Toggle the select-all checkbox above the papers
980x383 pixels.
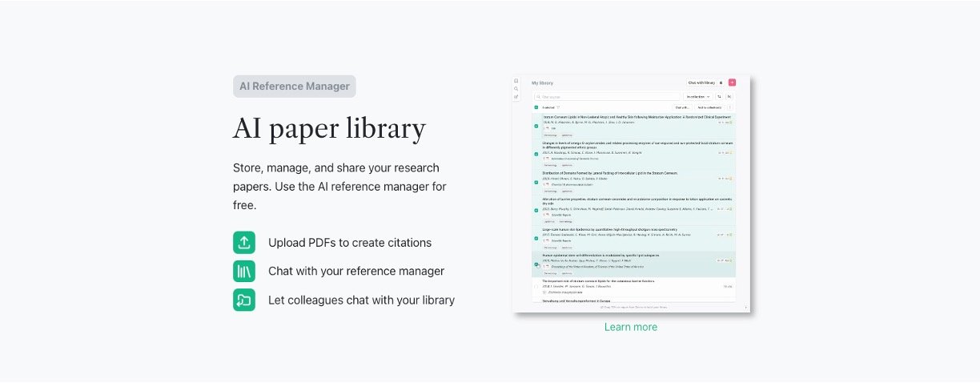tap(536, 107)
